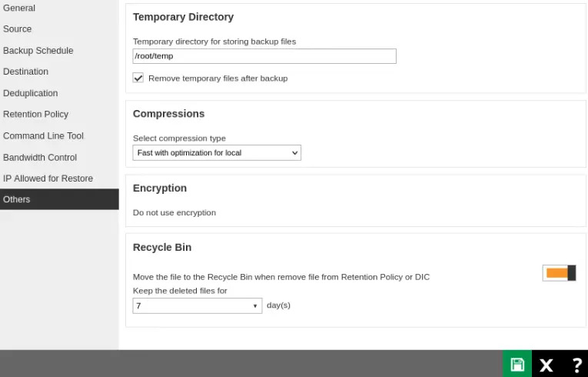
Task: Go to IP Allowed for Restore
Action: pos(48,178)
